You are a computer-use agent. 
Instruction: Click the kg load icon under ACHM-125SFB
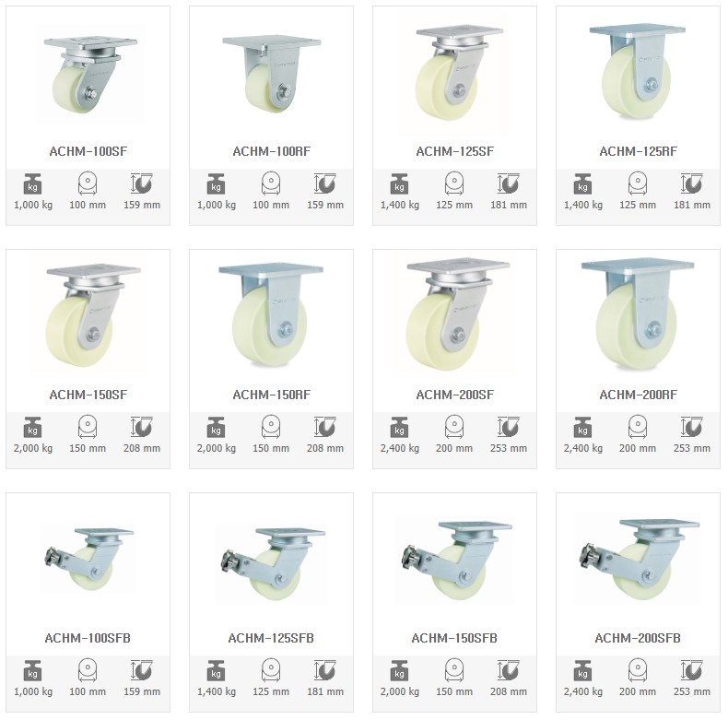point(216,671)
